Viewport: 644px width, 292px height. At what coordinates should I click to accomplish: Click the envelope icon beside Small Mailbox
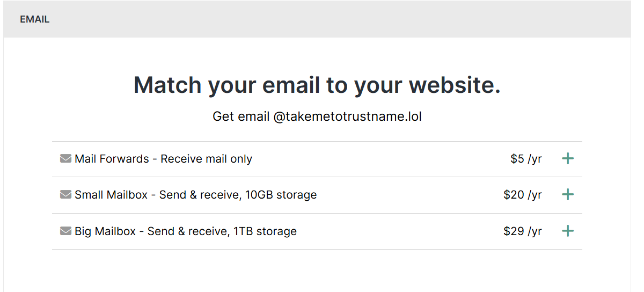click(x=65, y=195)
